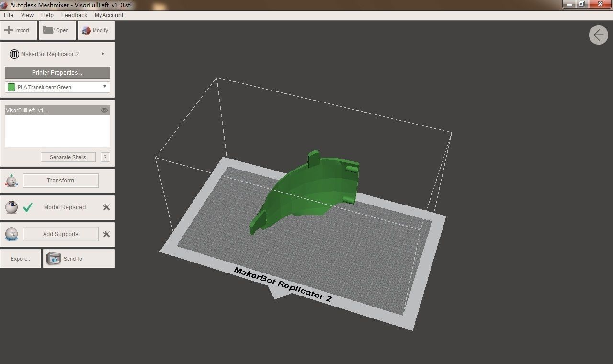
Task: Minimize the Meshmixer window
Action: tap(569, 4)
